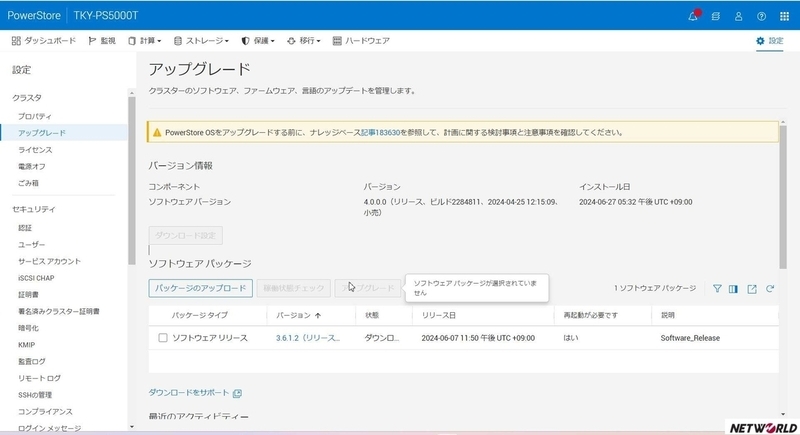800x435 pixels.
Task: Click the 稼働状態チェック button
Action: (294, 288)
